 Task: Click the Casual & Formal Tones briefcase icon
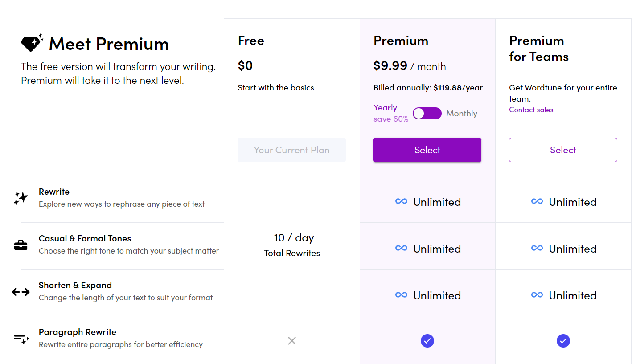pyautogui.click(x=21, y=245)
